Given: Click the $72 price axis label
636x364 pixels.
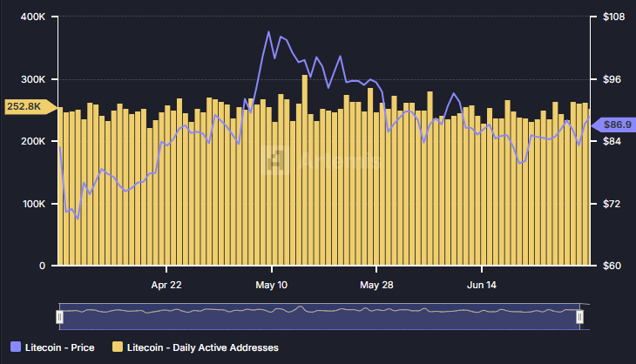Looking at the screenshot, I should tap(612, 204).
